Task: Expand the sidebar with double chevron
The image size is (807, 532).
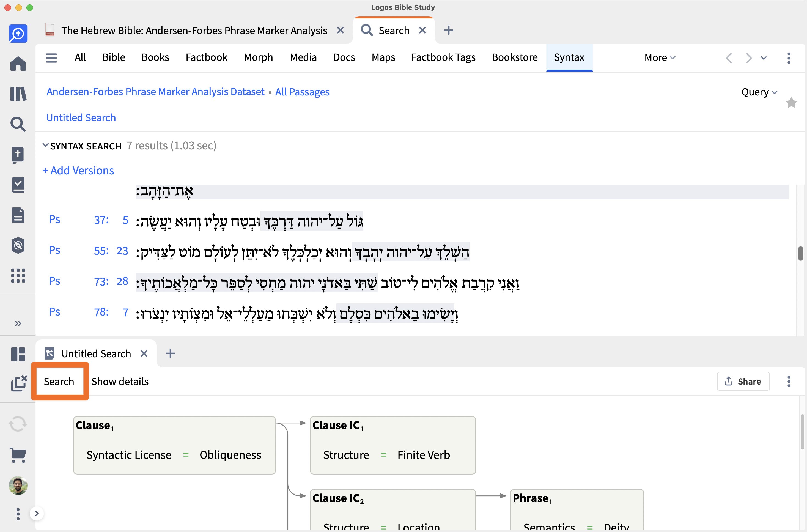Action: 18,323
